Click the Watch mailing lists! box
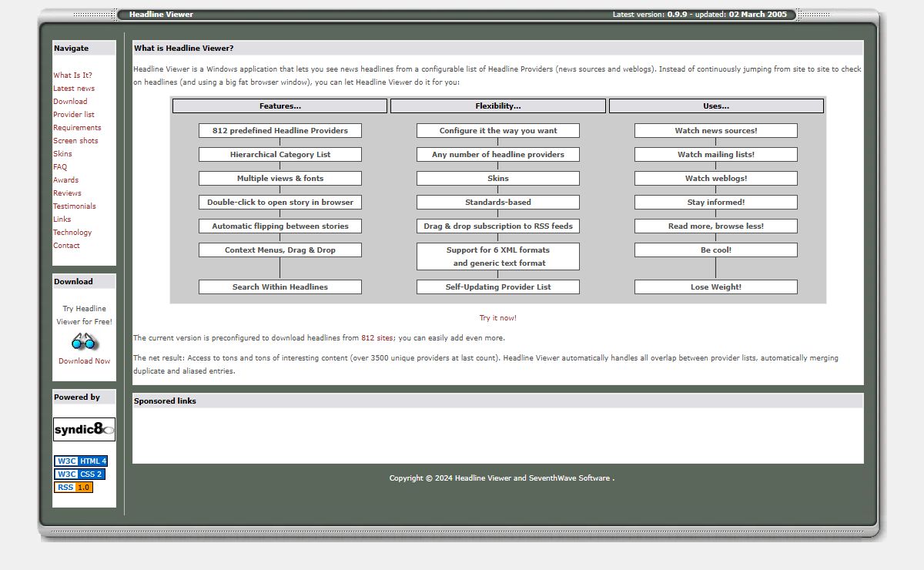924x570 pixels. (x=716, y=155)
